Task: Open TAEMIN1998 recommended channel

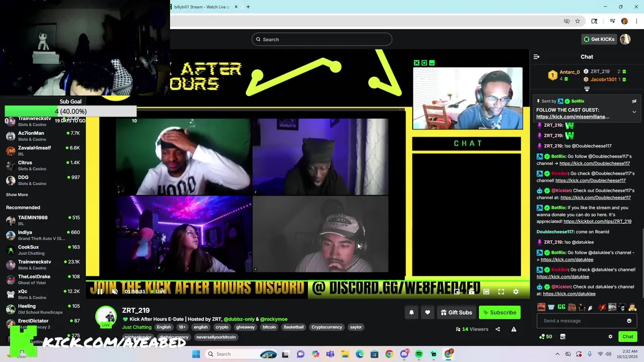Action: 43,220
